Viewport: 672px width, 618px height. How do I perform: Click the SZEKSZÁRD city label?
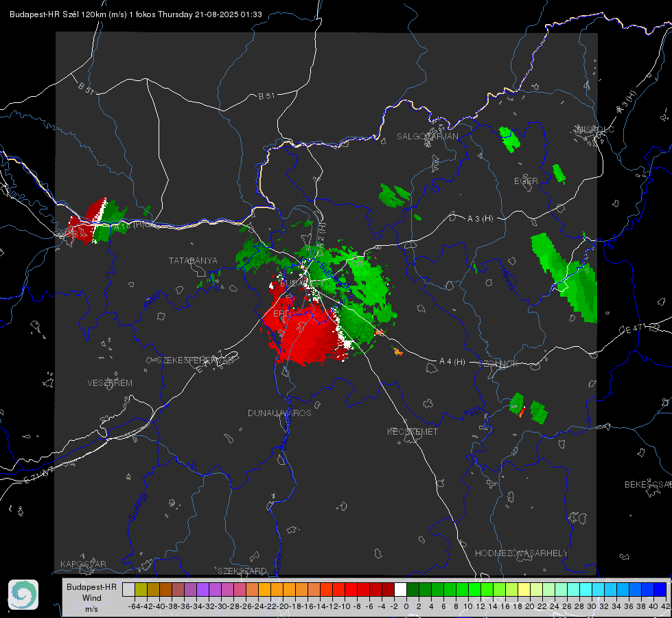pos(242,571)
